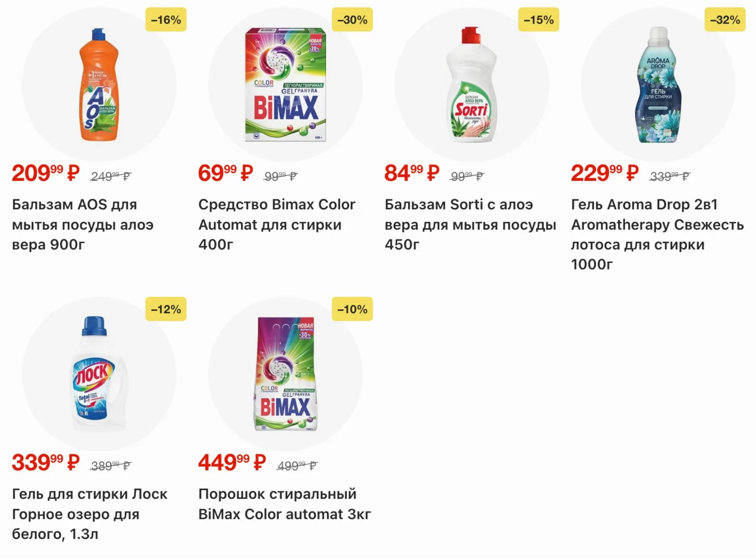Screen dimensions: 756x558
Task: Open link Средство Bimax Color Automat 400г
Action: pyautogui.click(x=277, y=225)
